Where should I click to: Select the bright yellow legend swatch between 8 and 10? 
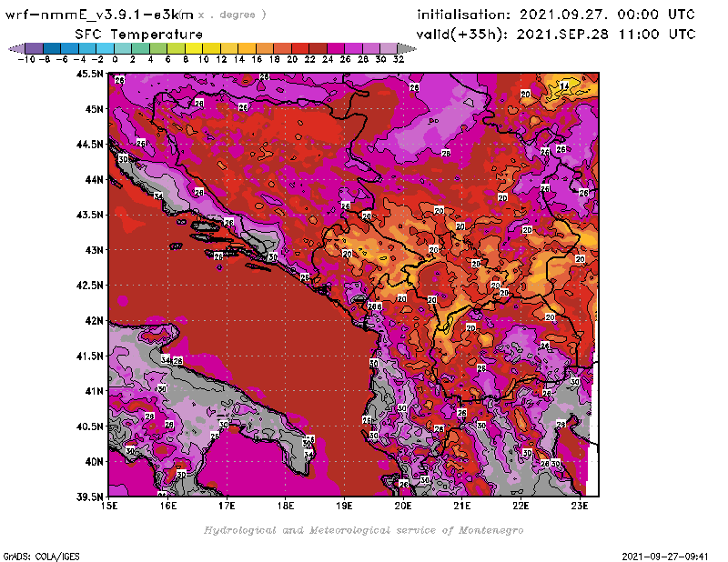coord(194,48)
